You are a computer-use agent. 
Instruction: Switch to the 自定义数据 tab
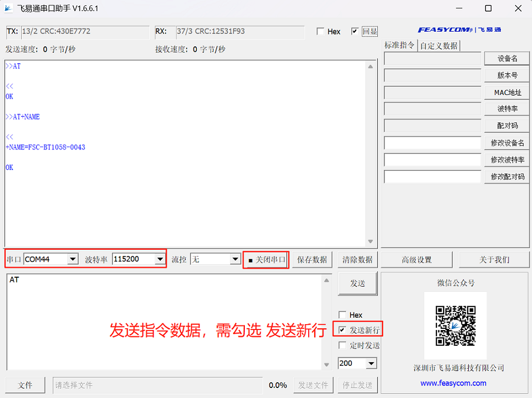pos(439,46)
